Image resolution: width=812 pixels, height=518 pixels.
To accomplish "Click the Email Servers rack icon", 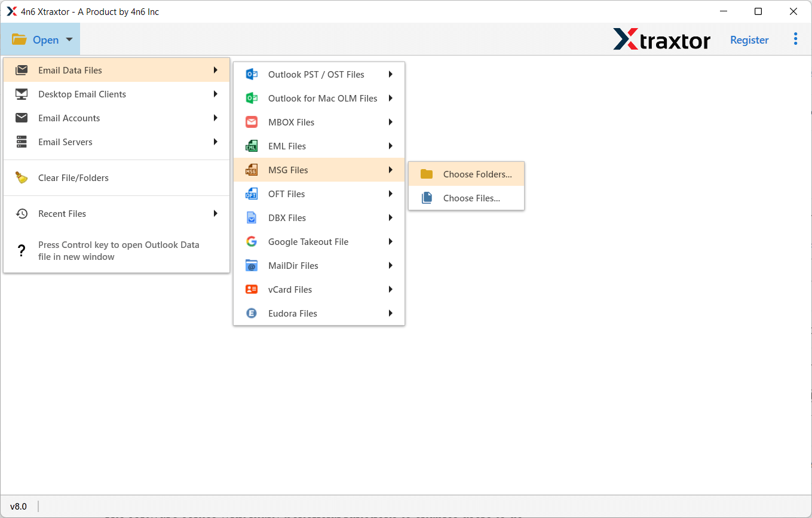I will [x=22, y=142].
